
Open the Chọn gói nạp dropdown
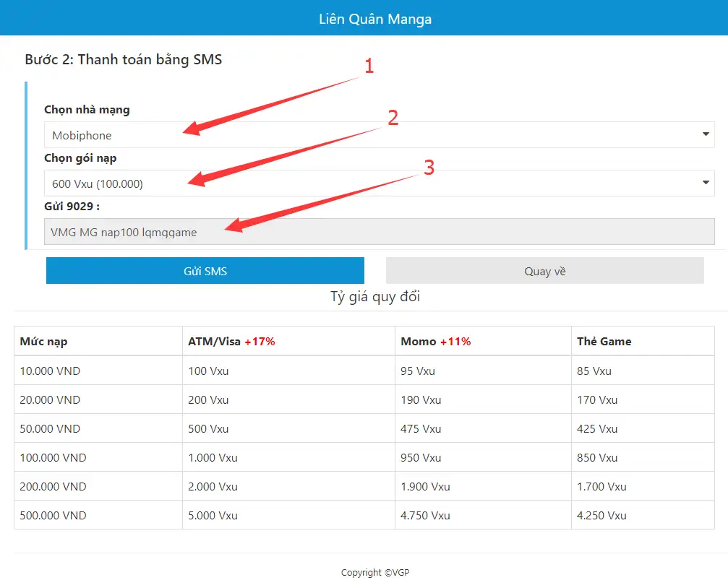[x=380, y=183]
